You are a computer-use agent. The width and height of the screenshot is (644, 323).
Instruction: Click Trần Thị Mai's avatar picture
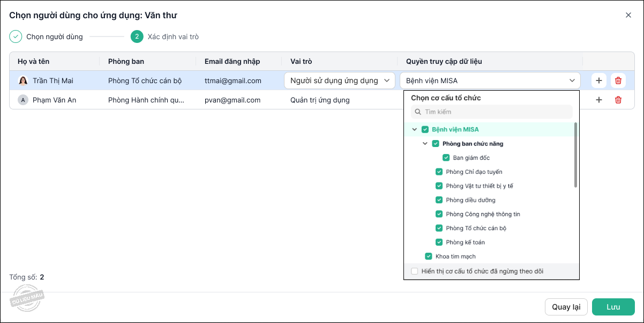click(x=23, y=80)
